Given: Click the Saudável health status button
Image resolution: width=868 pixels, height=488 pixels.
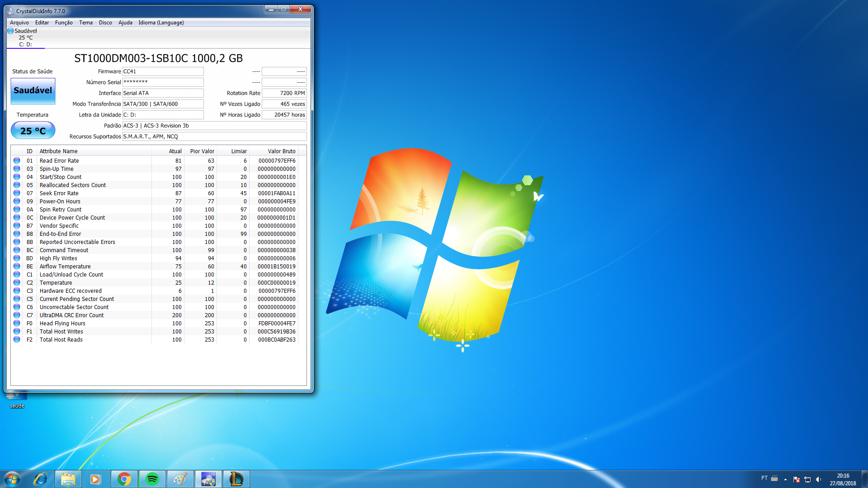Looking at the screenshot, I should [33, 90].
